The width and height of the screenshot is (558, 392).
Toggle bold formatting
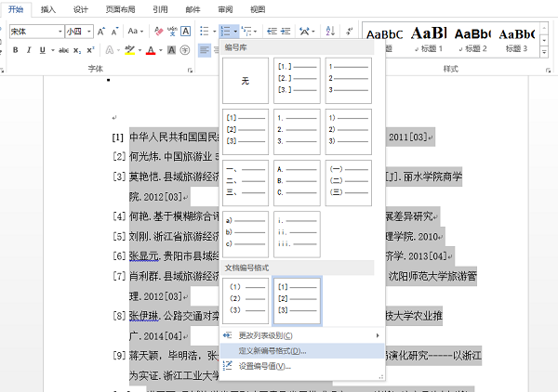(x=15, y=50)
